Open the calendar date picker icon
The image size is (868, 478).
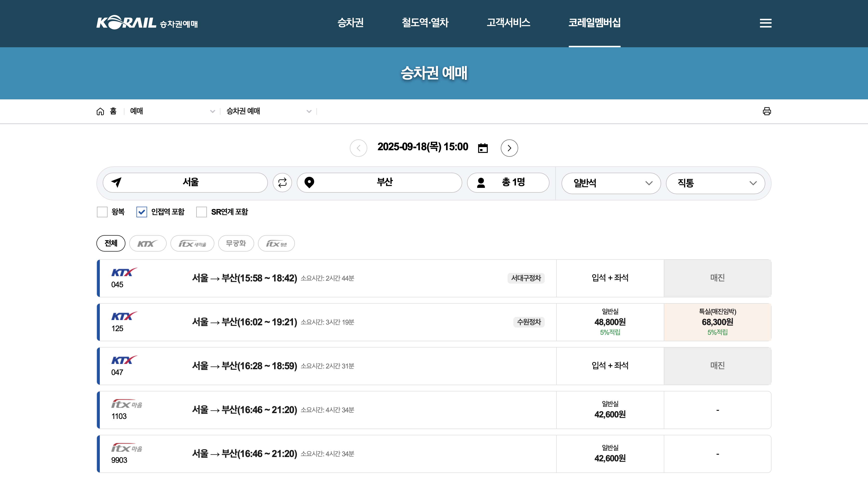pos(482,148)
